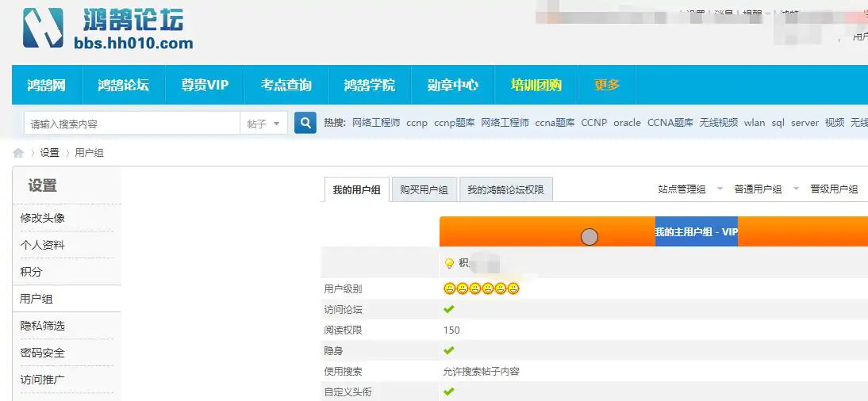Click the oracle hot search link
The image size is (868, 401).
tap(627, 123)
